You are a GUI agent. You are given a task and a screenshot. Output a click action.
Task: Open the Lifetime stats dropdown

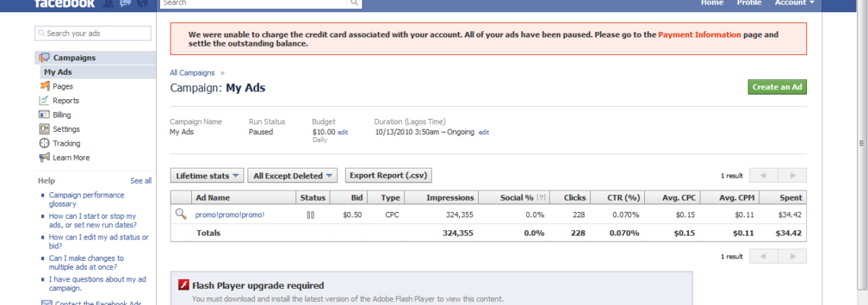[x=207, y=176]
